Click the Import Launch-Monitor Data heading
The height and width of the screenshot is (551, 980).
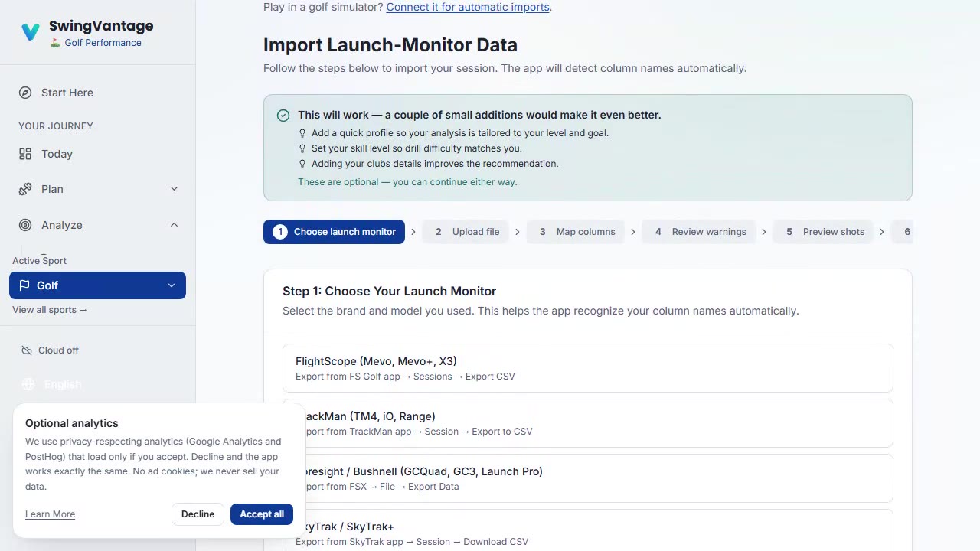click(x=390, y=45)
